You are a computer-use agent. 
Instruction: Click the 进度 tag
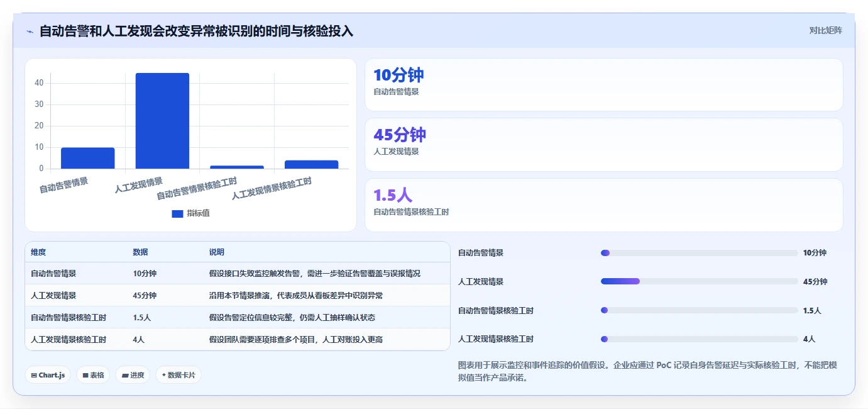(133, 375)
